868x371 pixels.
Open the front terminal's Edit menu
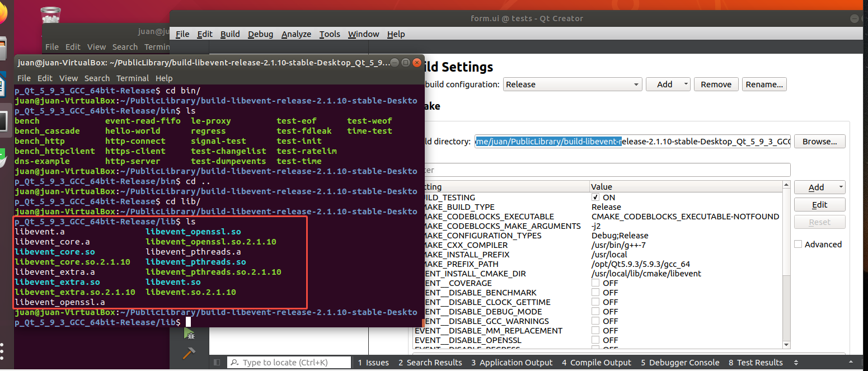45,78
